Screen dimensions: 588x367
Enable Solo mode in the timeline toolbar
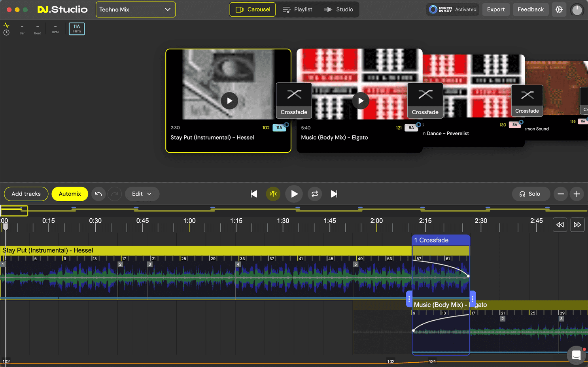point(531,194)
